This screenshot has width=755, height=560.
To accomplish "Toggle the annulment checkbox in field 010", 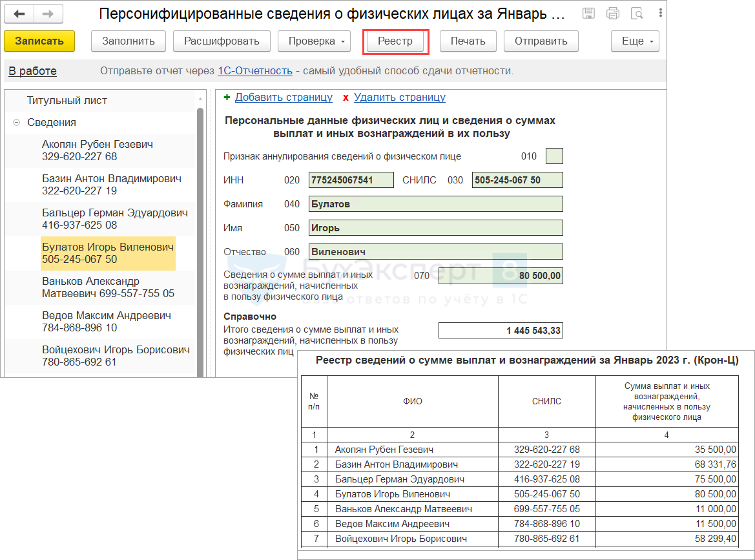I will 554,156.
